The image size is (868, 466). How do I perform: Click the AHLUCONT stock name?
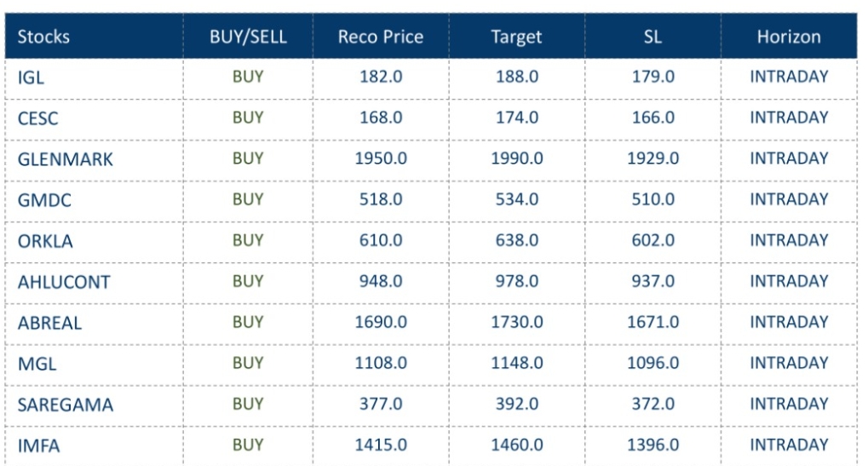pyautogui.click(x=64, y=282)
